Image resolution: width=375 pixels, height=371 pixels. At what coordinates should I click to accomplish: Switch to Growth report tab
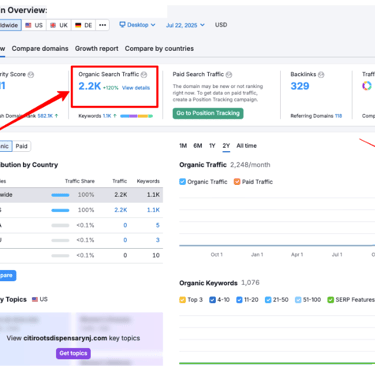pyautogui.click(x=97, y=49)
